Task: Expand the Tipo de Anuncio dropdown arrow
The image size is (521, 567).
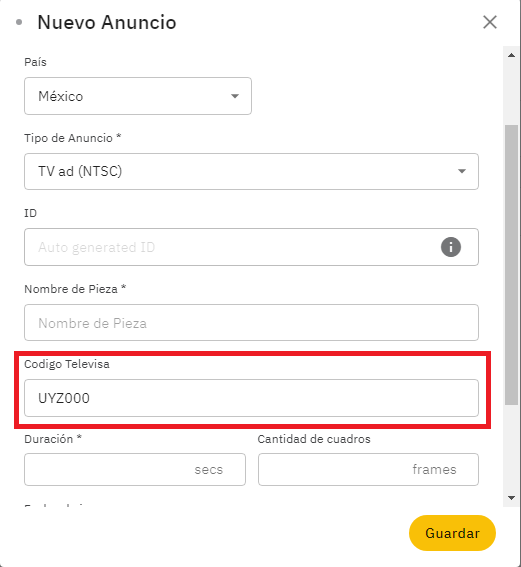Action: (462, 171)
